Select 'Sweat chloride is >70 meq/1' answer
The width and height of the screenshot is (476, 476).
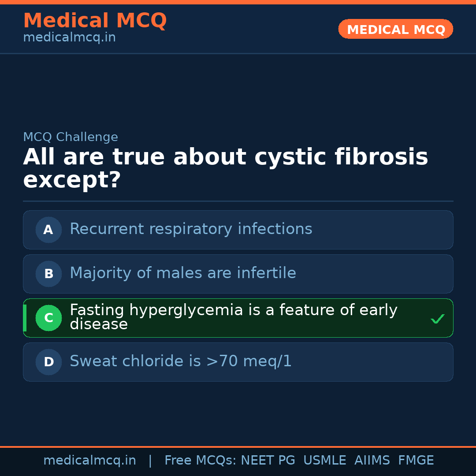(181, 361)
